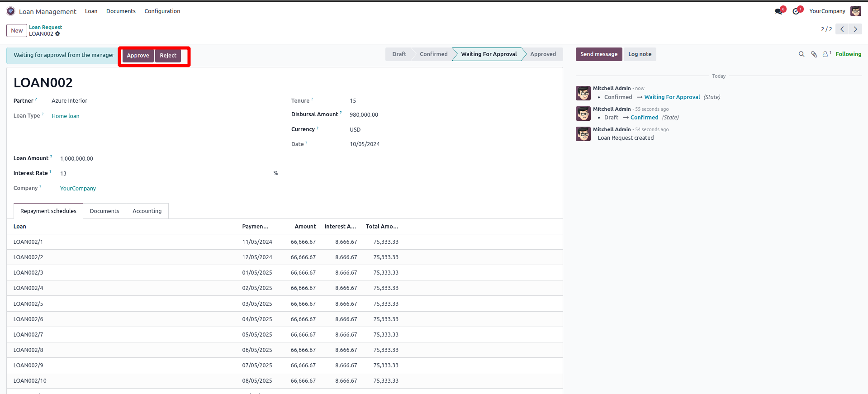Screen dimensions: 868x394
Task: Sort by the Amount column header
Action: (305, 227)
